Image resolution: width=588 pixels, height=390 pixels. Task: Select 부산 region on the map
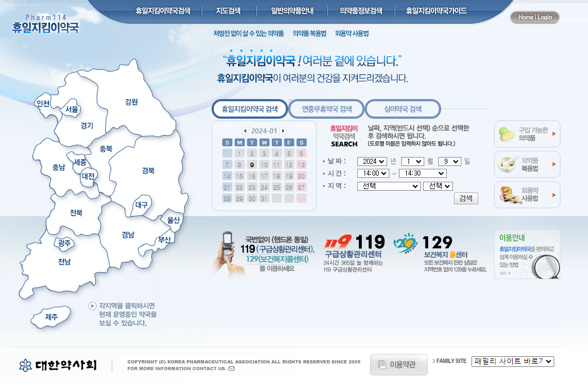164,239
